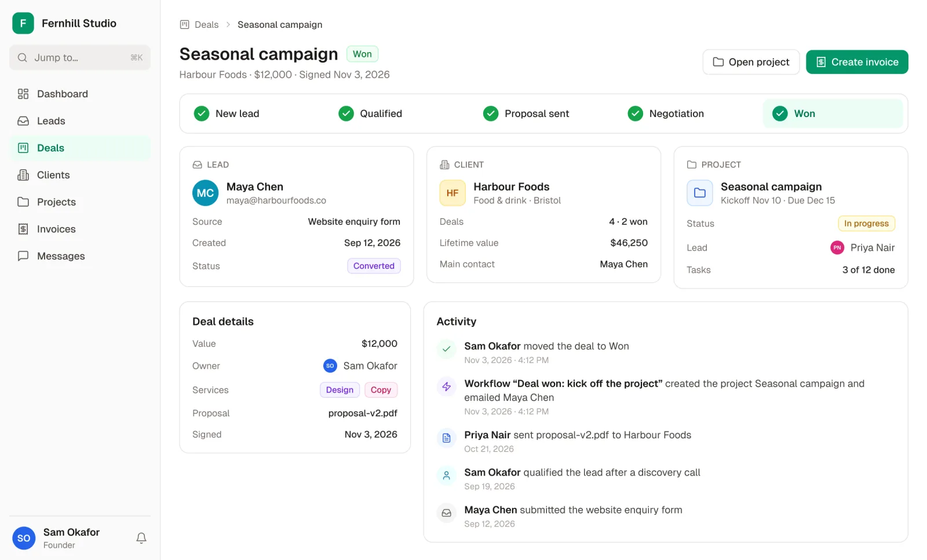Click the In progress status badge
The width and height of the screenshot is (927, 560).
click(x=866, y=224)
